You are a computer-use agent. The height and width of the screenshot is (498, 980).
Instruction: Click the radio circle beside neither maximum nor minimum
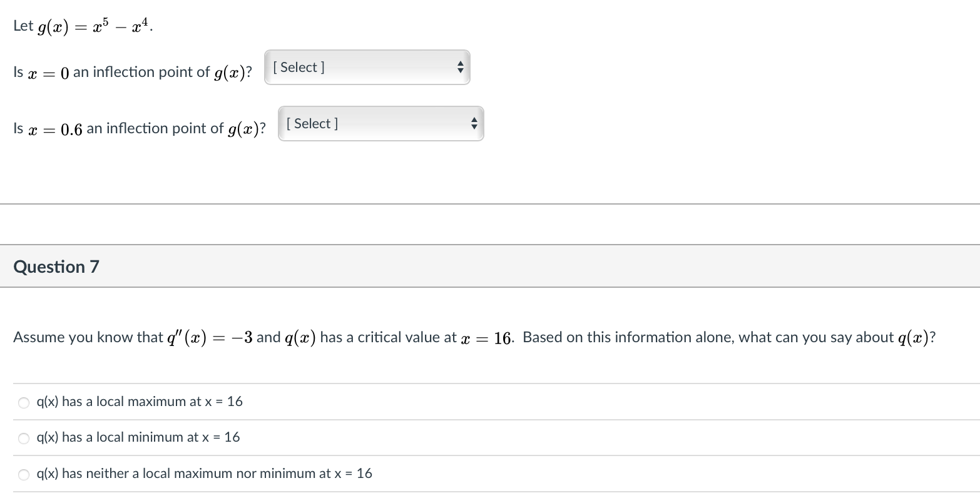(x=23, y=474)
